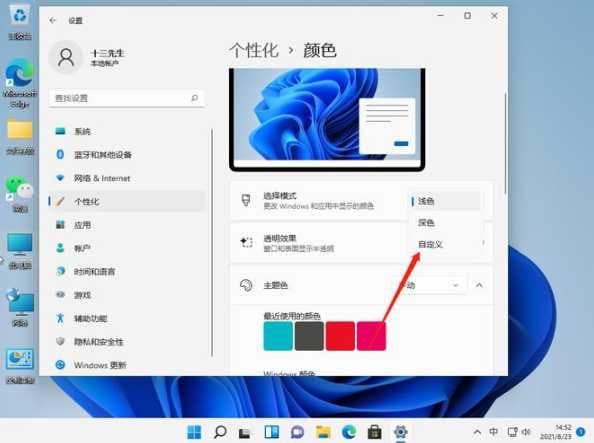Screen dimensions: 594x443
Task: Click the accessibility figure icon in sidebar
Action: (60, 318)
